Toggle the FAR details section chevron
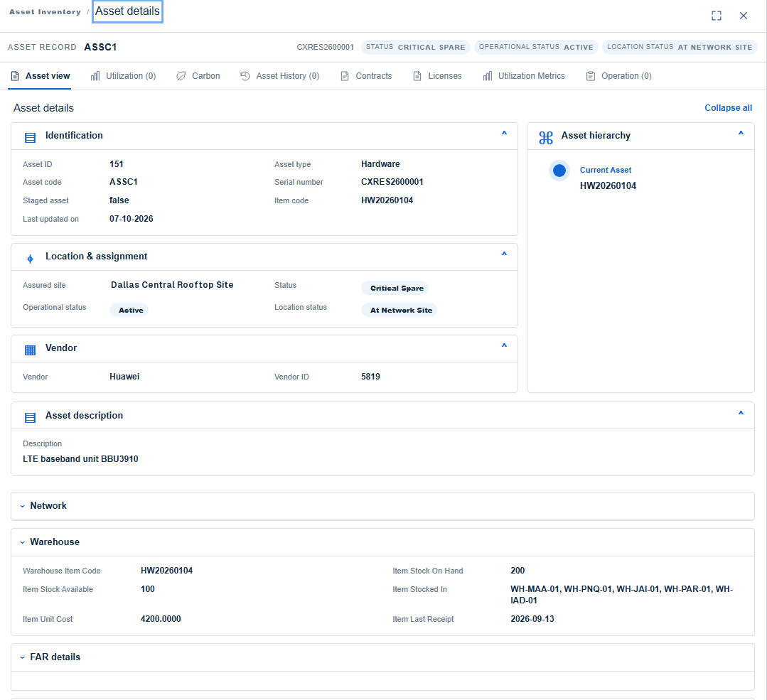This screenshot has height=700, width=767. point(22,657)
